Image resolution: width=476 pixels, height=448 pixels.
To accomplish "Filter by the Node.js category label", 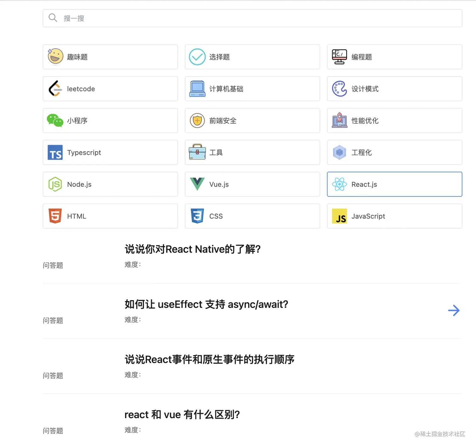I will click(79, 184).
